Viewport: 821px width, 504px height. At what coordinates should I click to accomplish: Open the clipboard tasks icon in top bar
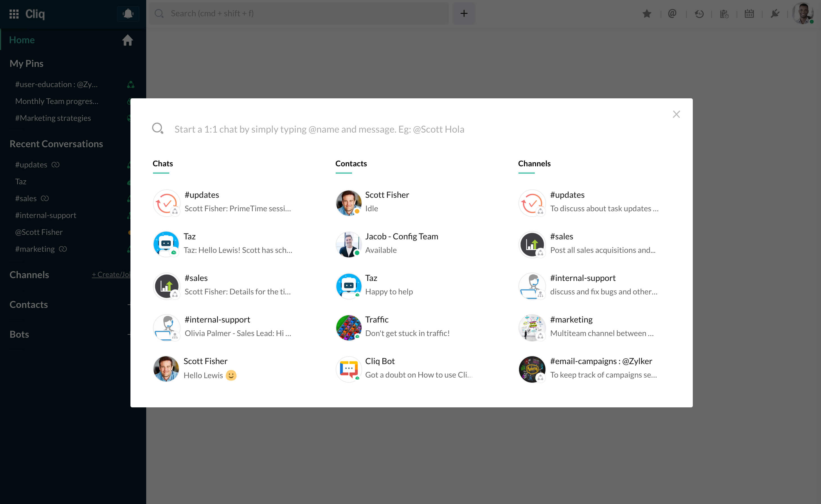point(724,14)
